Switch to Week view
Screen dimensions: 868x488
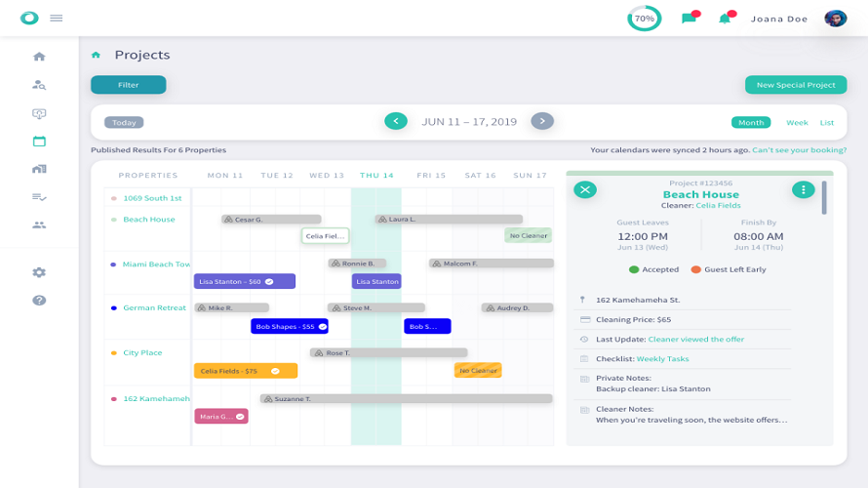[797, 122]
